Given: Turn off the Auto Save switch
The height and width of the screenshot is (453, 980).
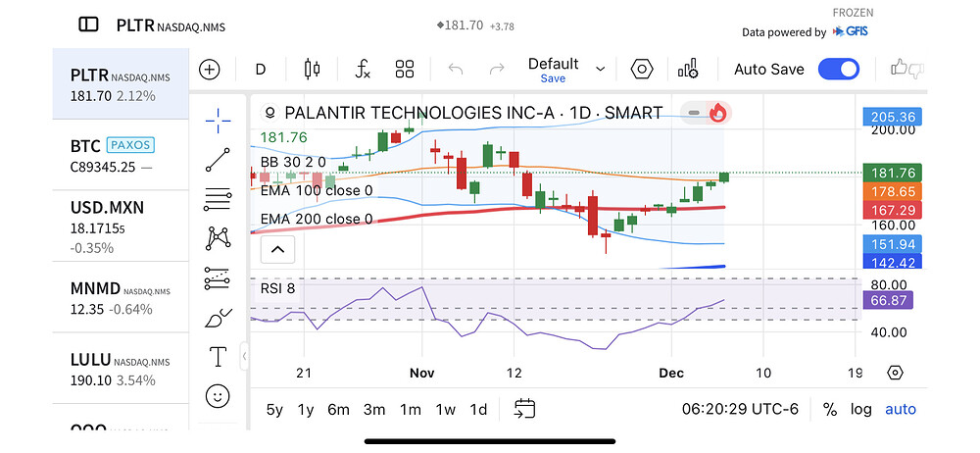Looking at the screenshot, I should point(838,70).
